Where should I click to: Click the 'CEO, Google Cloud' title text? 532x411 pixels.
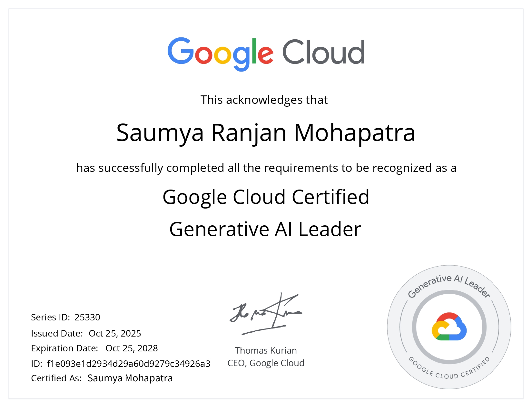pos(266,363)
